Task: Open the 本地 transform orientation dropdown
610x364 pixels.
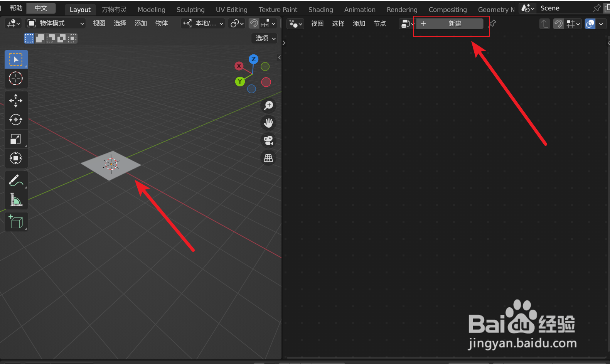Action: click(x=203, y=24)
